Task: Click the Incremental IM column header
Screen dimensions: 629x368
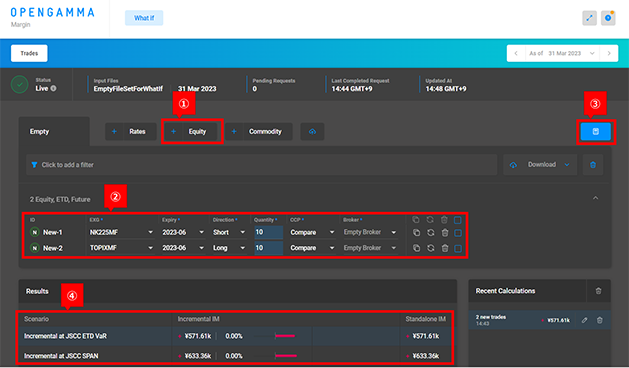Action: click(x=199, y=319)
